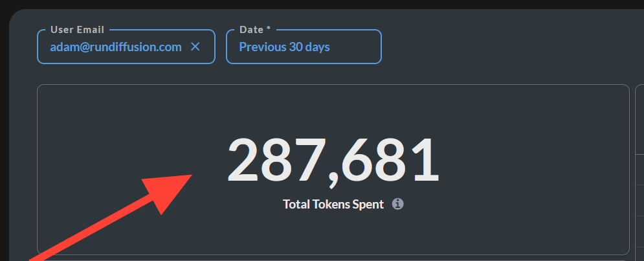Focus the User Email input field
The image size is (644, 261).
coord(126,47)
